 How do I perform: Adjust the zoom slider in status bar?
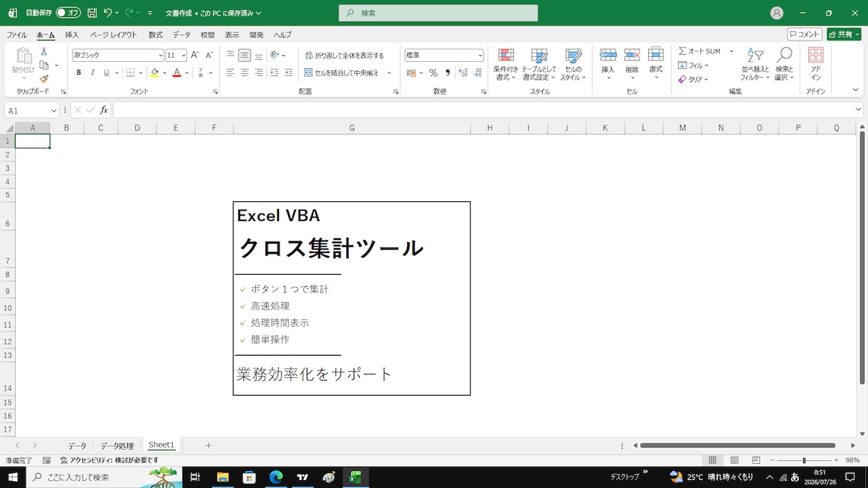(804, 461)
